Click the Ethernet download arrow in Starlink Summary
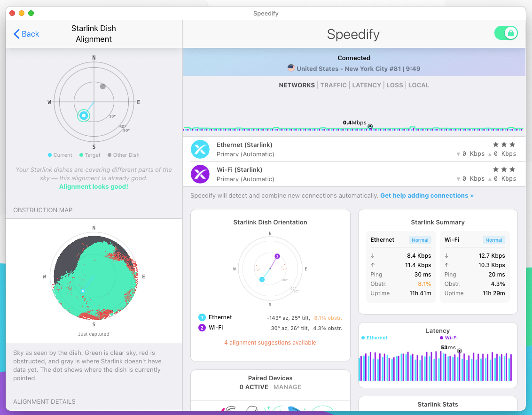Screen dimensions: 532x415 coord(373,256)
